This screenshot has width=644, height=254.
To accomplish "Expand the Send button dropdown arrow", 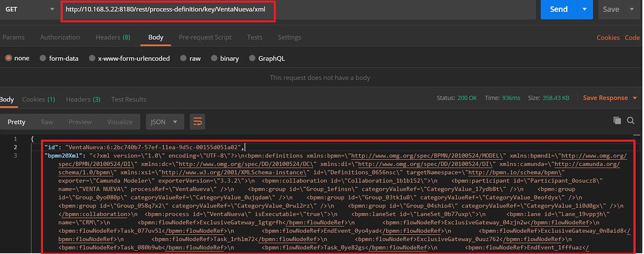I will coord(584,10).
